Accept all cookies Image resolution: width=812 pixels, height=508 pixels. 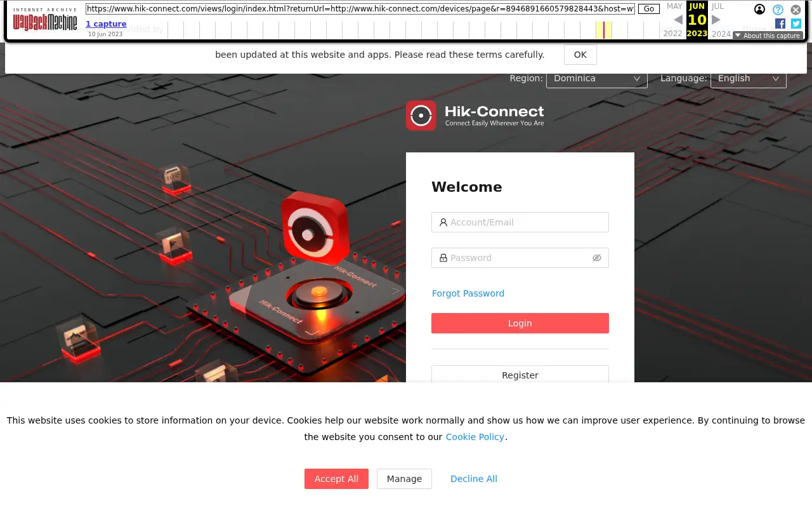(336, 479)
